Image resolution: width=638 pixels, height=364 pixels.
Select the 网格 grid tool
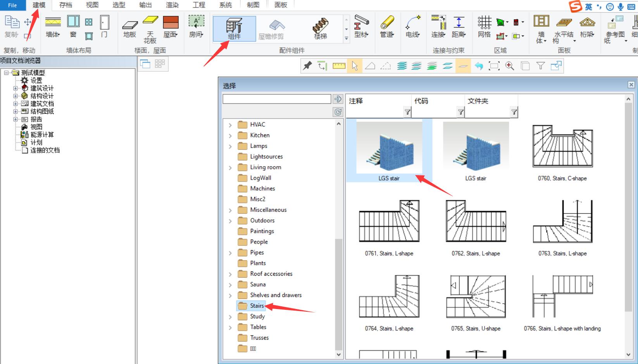485,27
